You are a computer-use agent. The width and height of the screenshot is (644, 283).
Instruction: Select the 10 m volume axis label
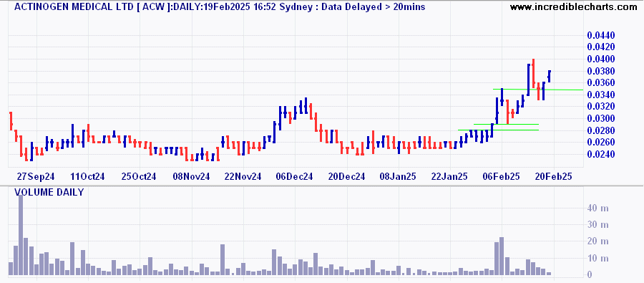pyautogui.click(x=597, y=259)
